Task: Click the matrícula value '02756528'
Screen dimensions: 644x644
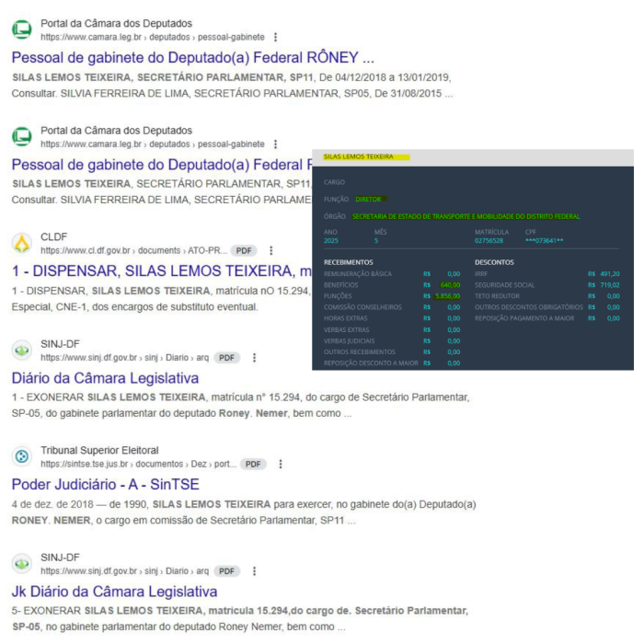Action: pyautogui.click(x=489, y=241)
